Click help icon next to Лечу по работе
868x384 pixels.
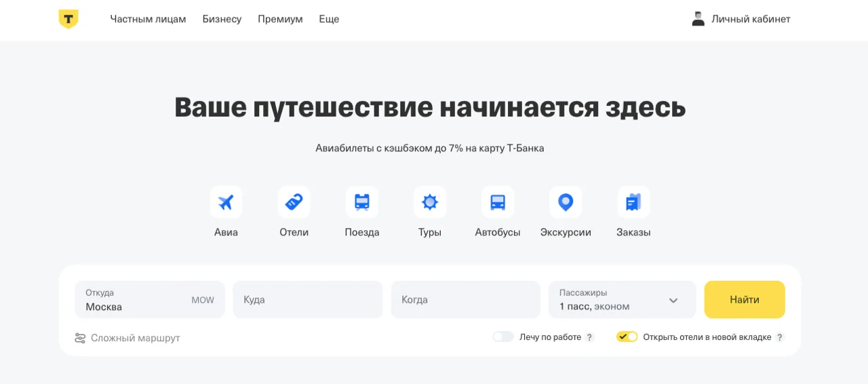[589, 337]
